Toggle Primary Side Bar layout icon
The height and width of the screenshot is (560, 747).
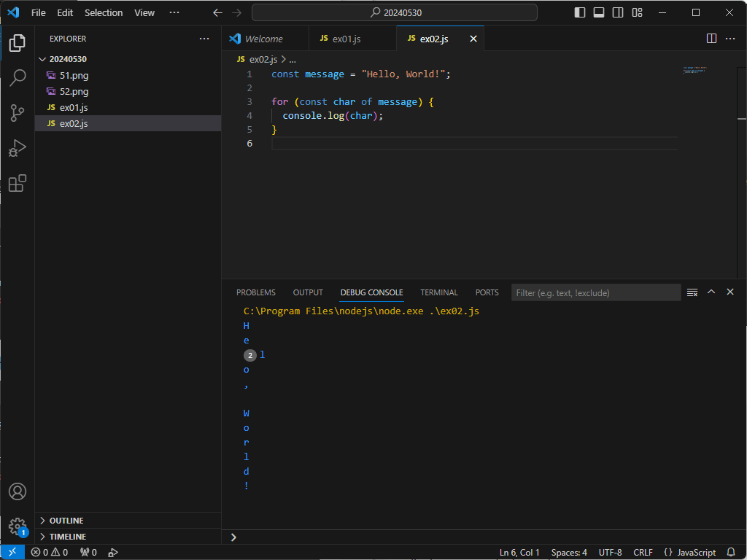click(x=580, y=13)
